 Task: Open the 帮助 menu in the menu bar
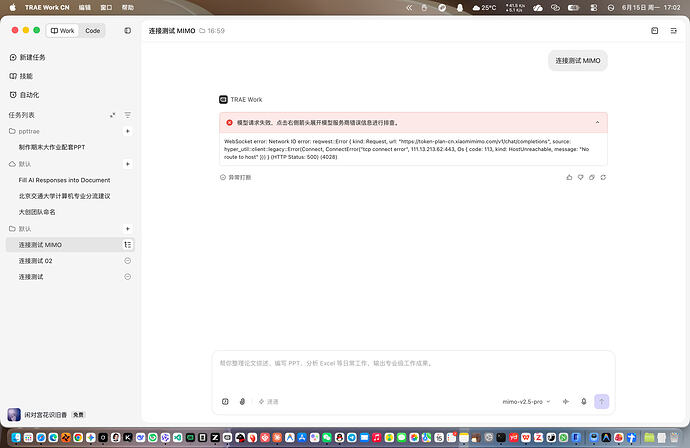(128, 7)
